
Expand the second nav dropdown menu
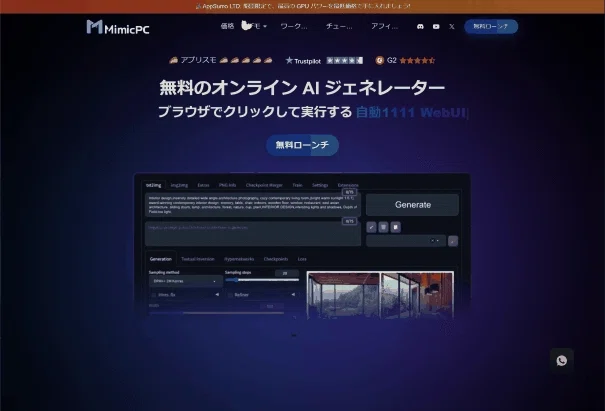point(254,26)
